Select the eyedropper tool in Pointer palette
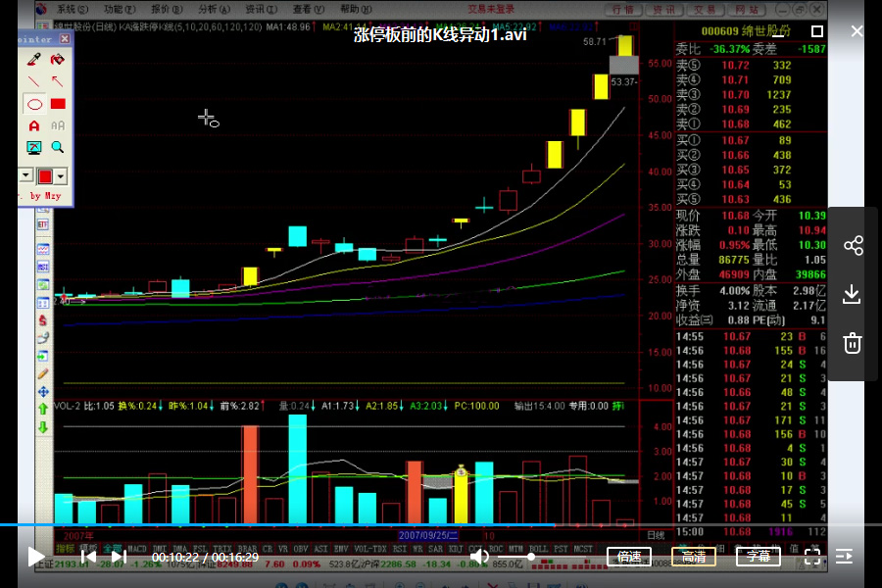This screenshot has height=588, width=882. [x=33, y=59]
